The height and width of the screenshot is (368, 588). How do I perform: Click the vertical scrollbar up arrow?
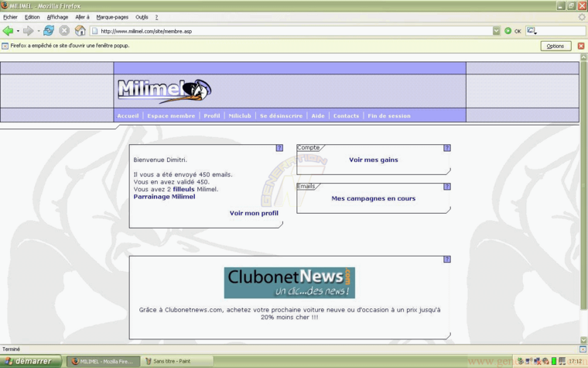(583, 57)
